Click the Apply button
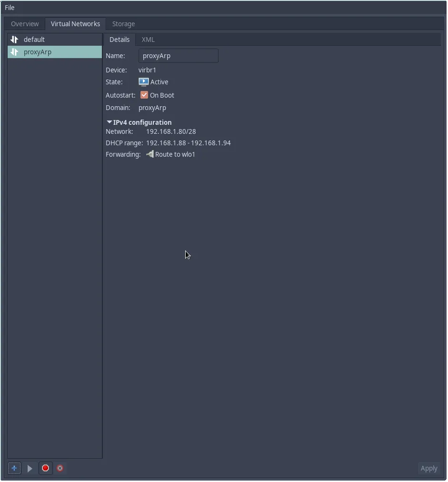 pos(429,468)
